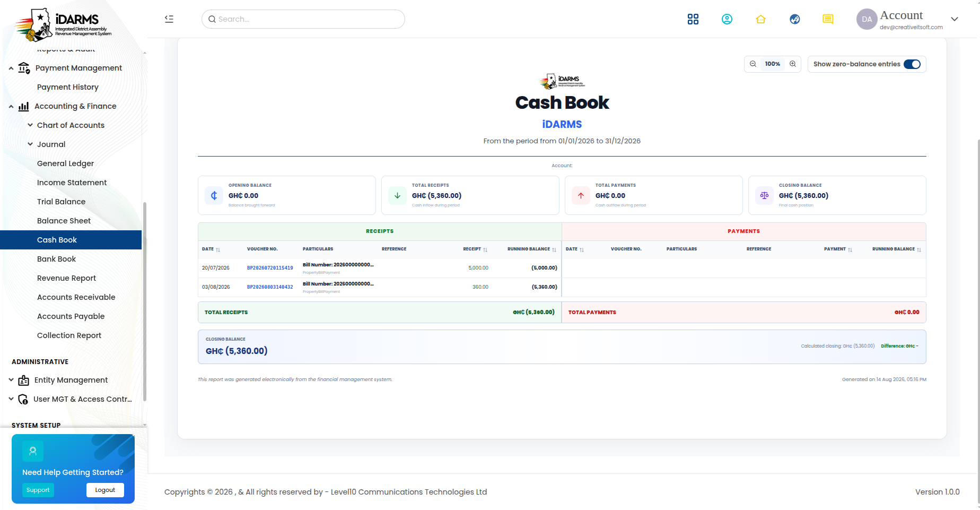This screenshot has height=510, width=980.
Task: Expand Journal submenu
Action: (x=30, y=144)
